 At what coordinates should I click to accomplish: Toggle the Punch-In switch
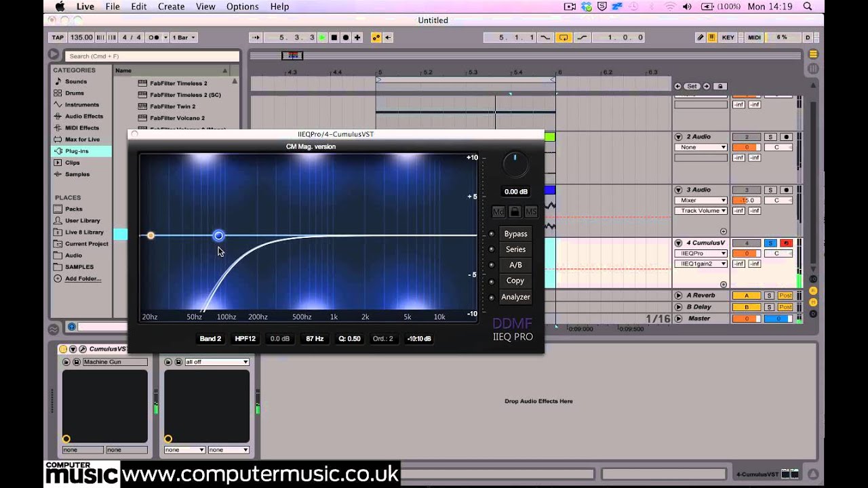coord(545,38)
